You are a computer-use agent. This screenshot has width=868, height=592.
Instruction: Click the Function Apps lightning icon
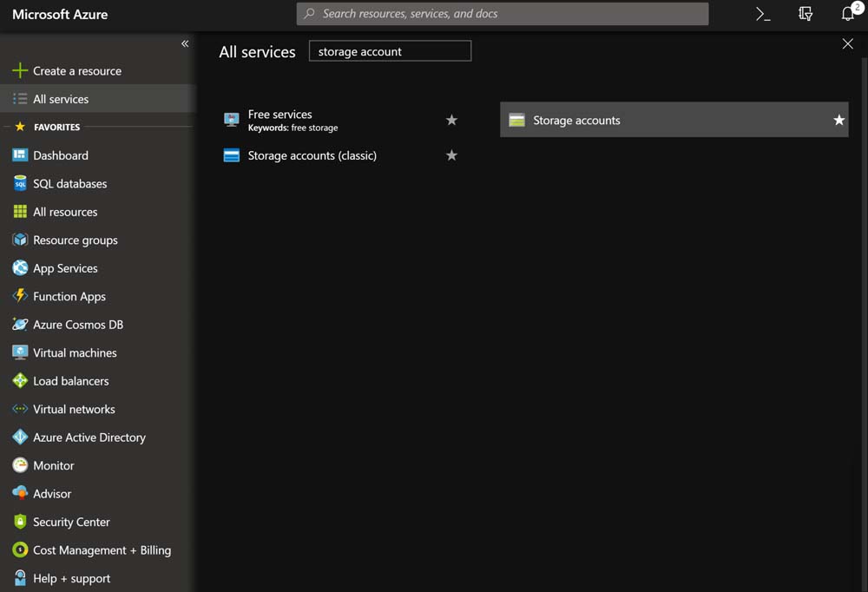20,296
